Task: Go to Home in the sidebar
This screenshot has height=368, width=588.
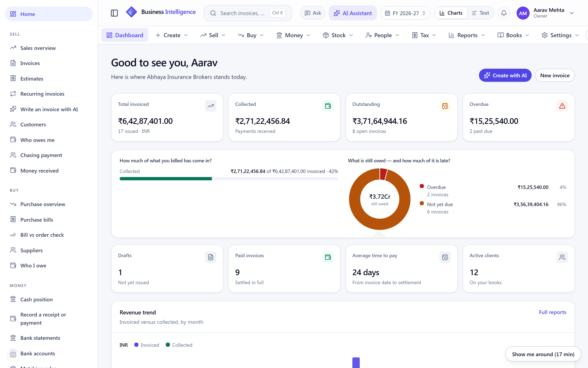Action: click(49, 14)
